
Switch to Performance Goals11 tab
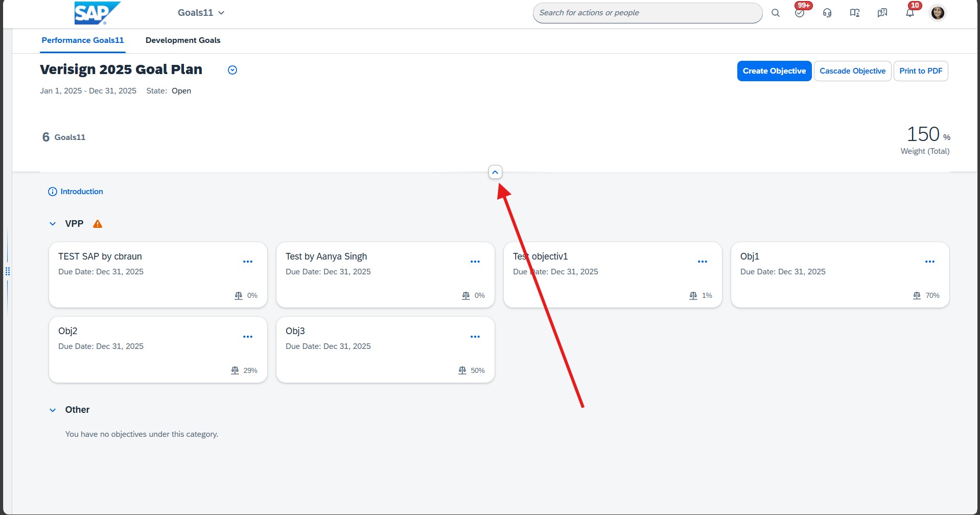[x=83, y=40]
